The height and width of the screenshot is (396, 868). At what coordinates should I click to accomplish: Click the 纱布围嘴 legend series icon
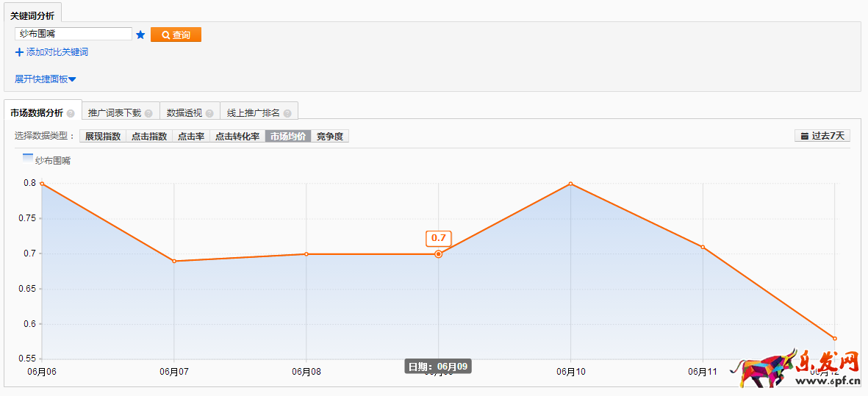click(28, 157)
